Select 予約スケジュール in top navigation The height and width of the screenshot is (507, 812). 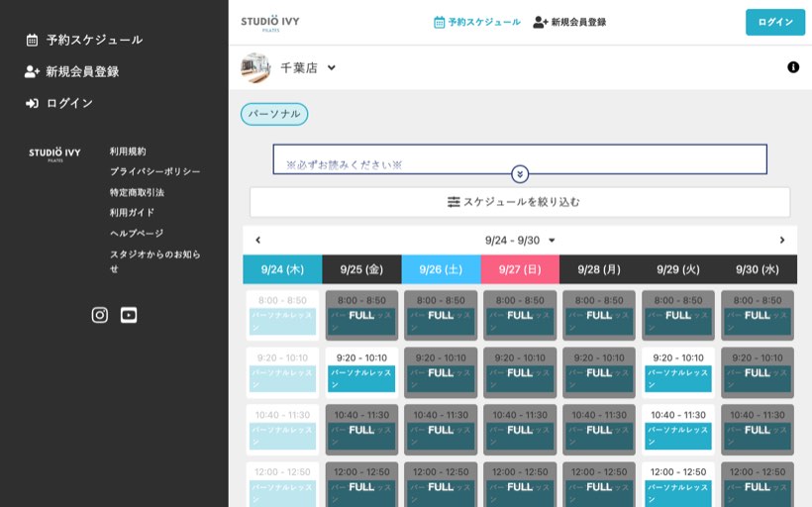tap(477, 22)
